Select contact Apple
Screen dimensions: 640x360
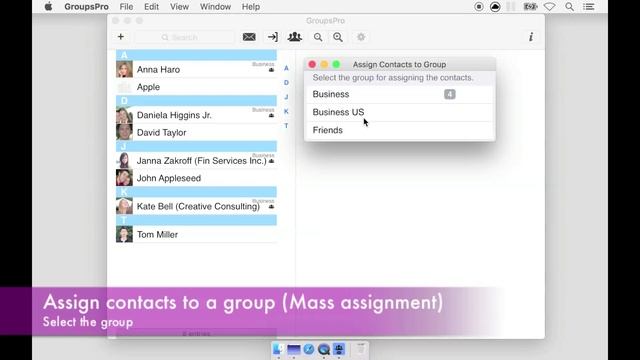click(196, 87)
